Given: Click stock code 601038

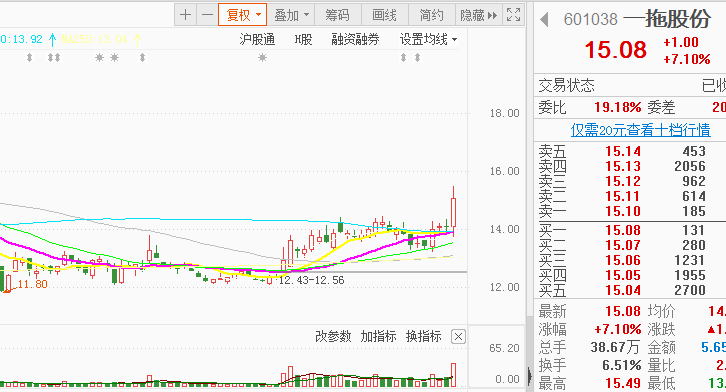Looking at the screenshot, I should click(591, 19).
